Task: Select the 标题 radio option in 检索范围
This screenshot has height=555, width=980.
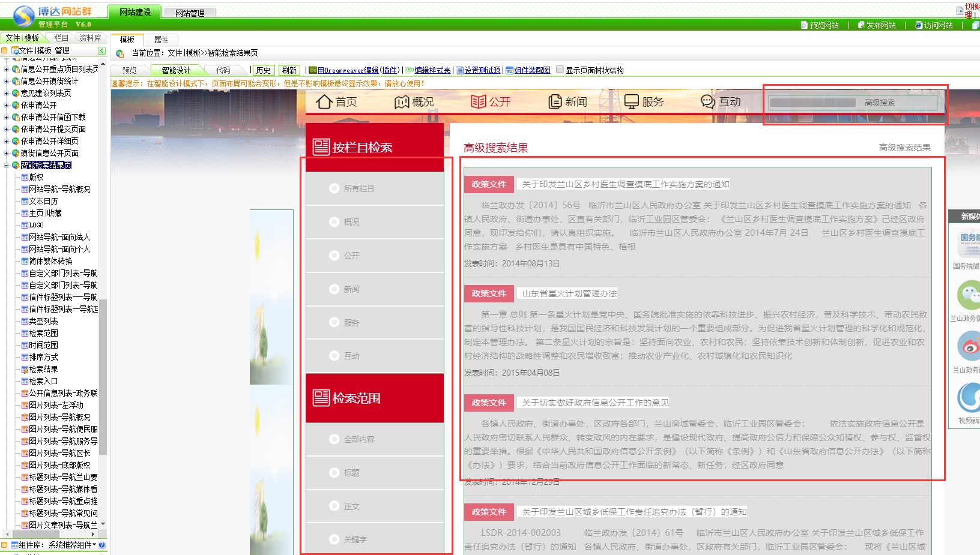Action: click(x=334, y=473)
